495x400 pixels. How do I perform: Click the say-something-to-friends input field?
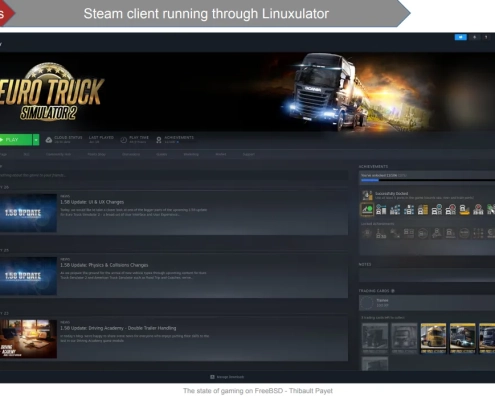[x=174, y=175]
